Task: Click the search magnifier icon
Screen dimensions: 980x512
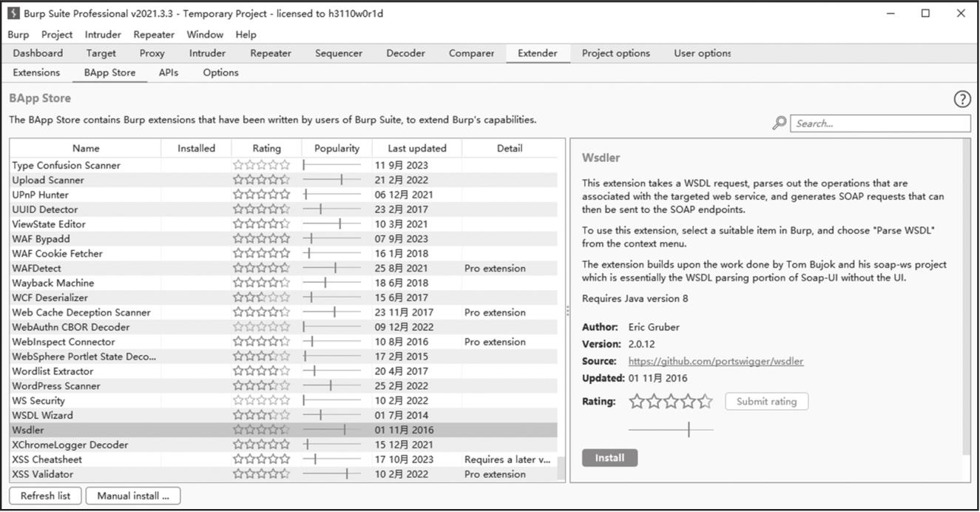Action: click(x=779, y=124)
